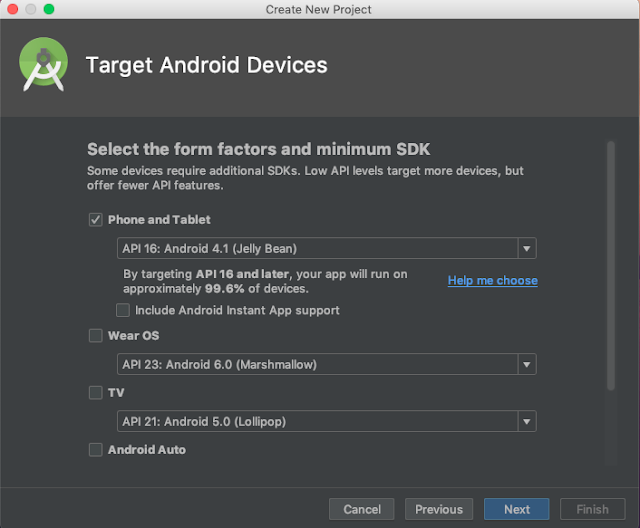Click the Help me choose link

[492, 281]
